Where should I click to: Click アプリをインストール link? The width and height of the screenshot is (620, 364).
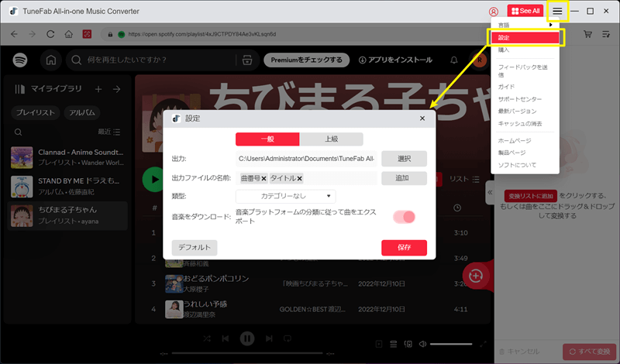[x=395, y=60]
